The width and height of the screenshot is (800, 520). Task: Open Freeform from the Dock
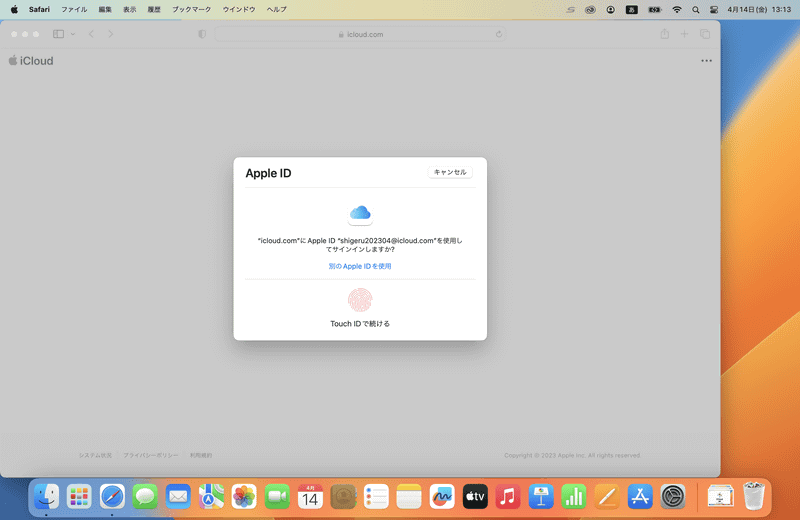click(442, 497)
